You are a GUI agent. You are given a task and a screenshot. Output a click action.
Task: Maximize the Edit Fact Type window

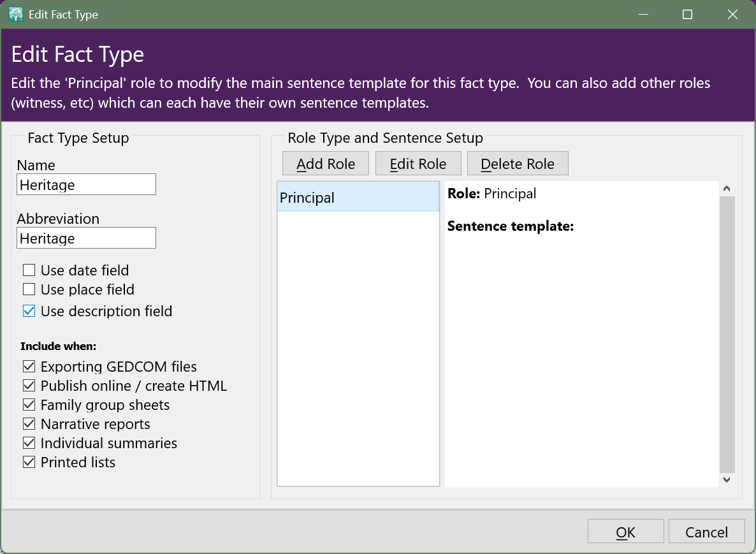(688, 15)
